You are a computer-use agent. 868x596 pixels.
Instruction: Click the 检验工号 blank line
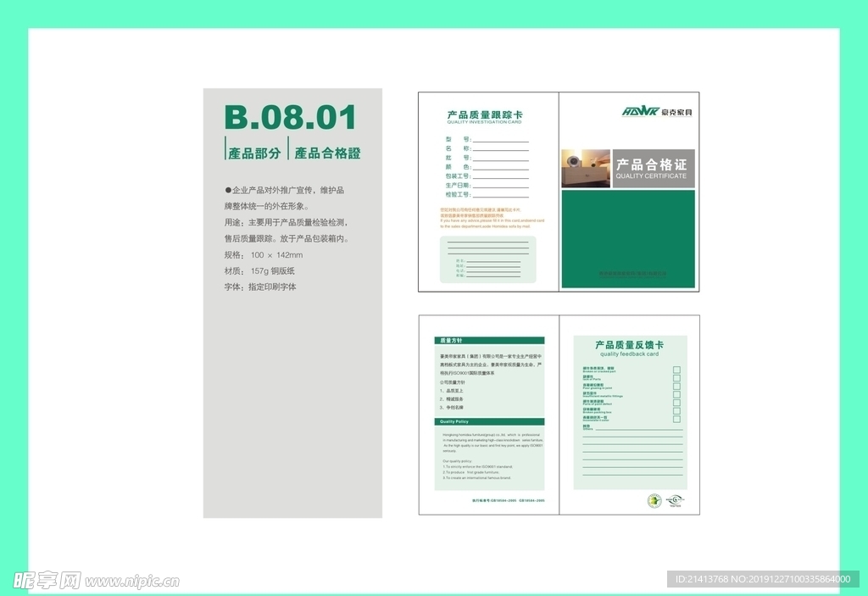pos(500,197)
